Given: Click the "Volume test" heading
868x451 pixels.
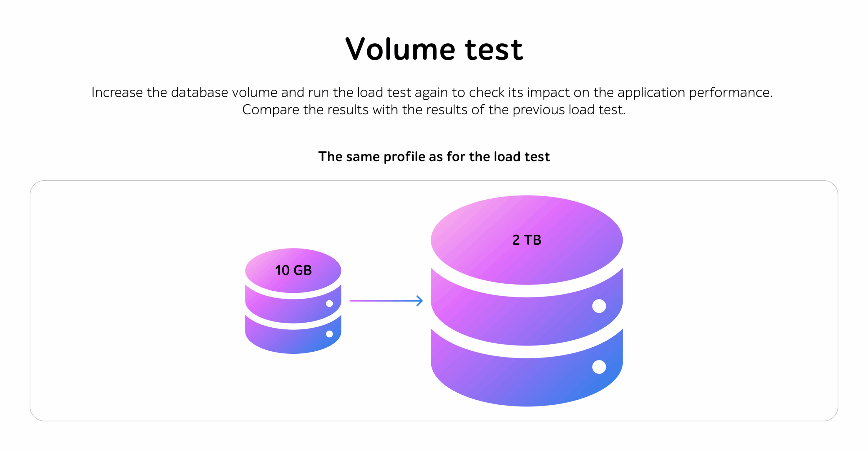Looking at the screenshot, I should click(x=434, y=49).
